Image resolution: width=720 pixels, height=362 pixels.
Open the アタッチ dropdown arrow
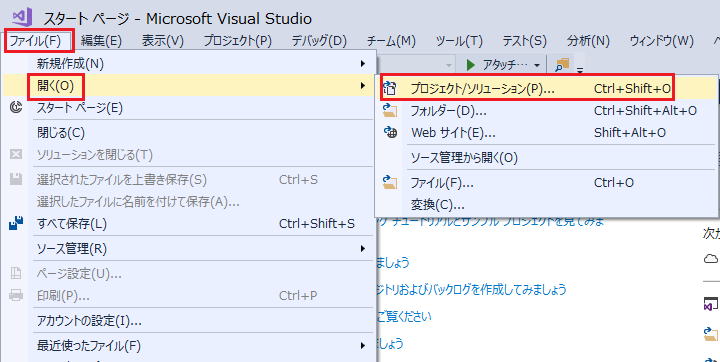(537, 66)
